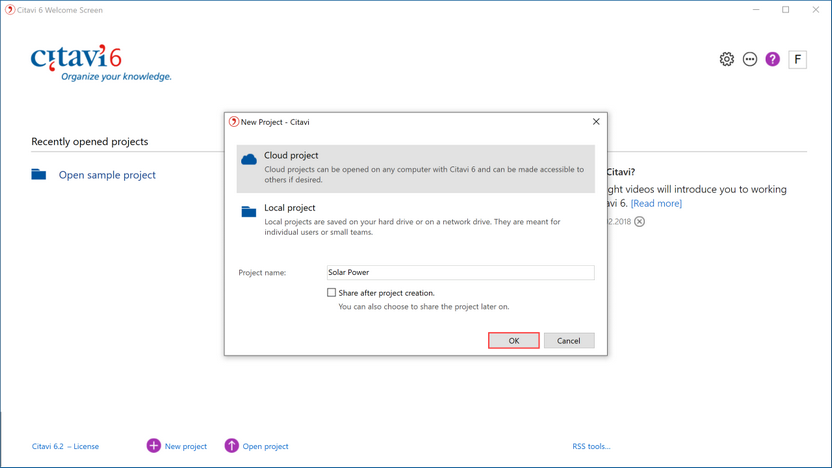Click the Recently opened projects heading
Image resolution: width=832 pixels, height=468 pixels.
[x=90, y=142]
